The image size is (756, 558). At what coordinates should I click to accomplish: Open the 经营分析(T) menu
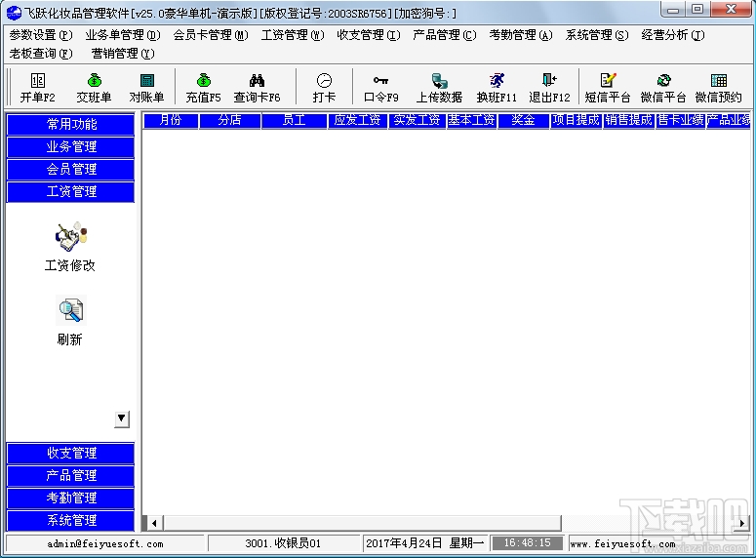coord(673,35)
